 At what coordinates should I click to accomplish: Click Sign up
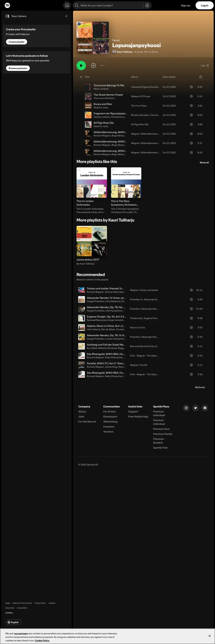(x=186, y=6)
